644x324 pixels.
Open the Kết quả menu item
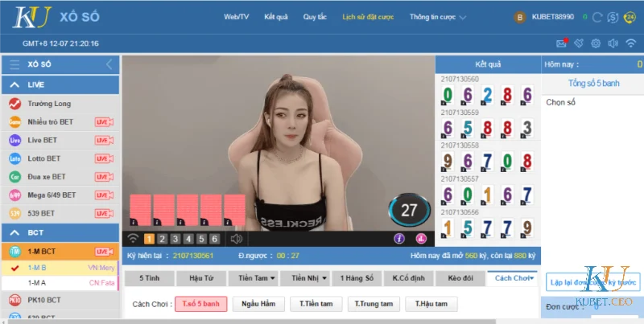[276, 16]
